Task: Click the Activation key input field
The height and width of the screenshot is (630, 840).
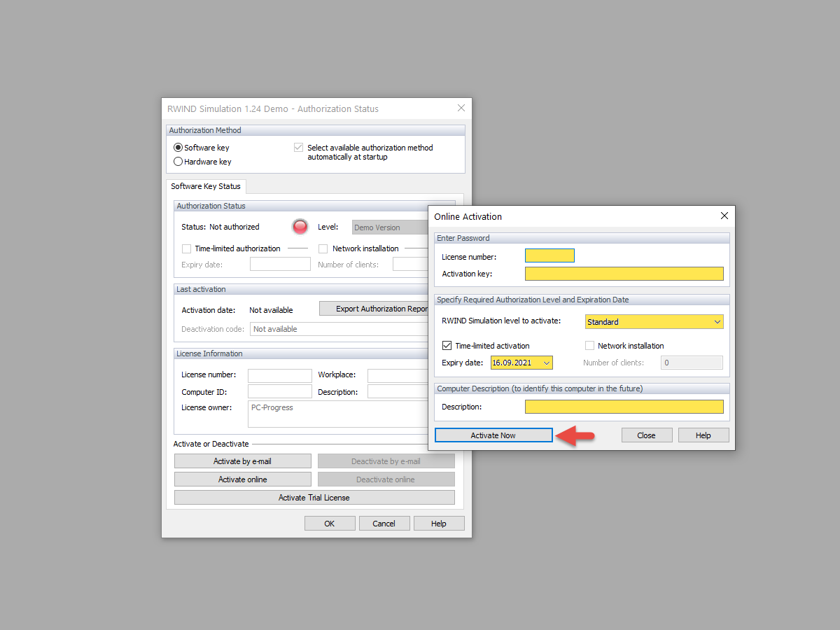Action: [x=624, y=274]
